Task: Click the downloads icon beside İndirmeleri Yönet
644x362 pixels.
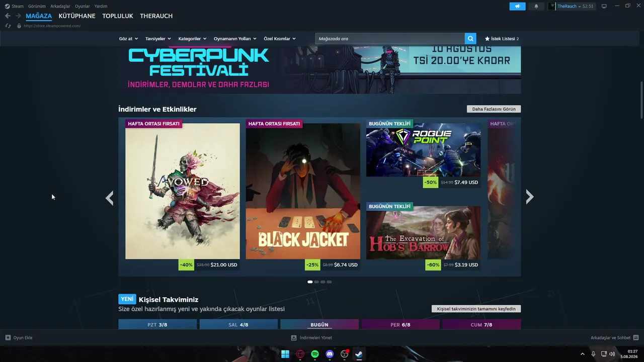Action: point(294,338)
